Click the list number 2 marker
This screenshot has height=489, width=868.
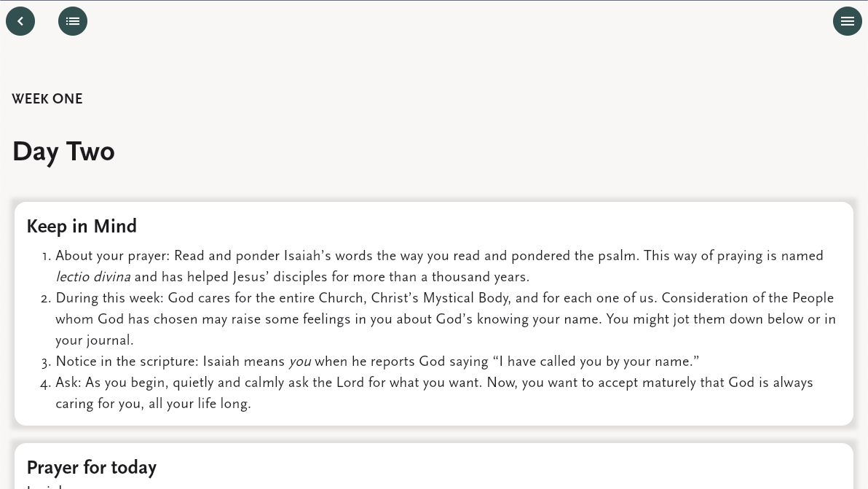click(x=46, y=299)
